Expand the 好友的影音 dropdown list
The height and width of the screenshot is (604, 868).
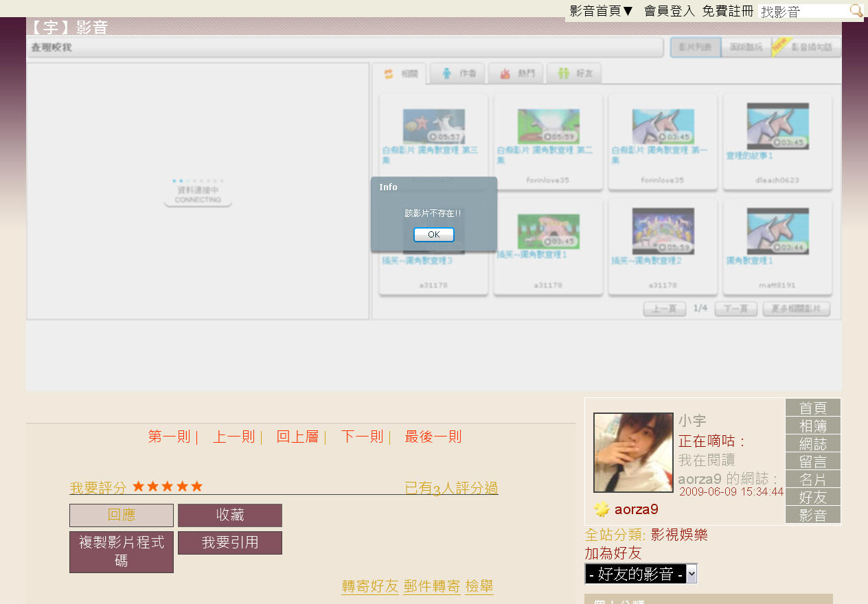[692, 574]
